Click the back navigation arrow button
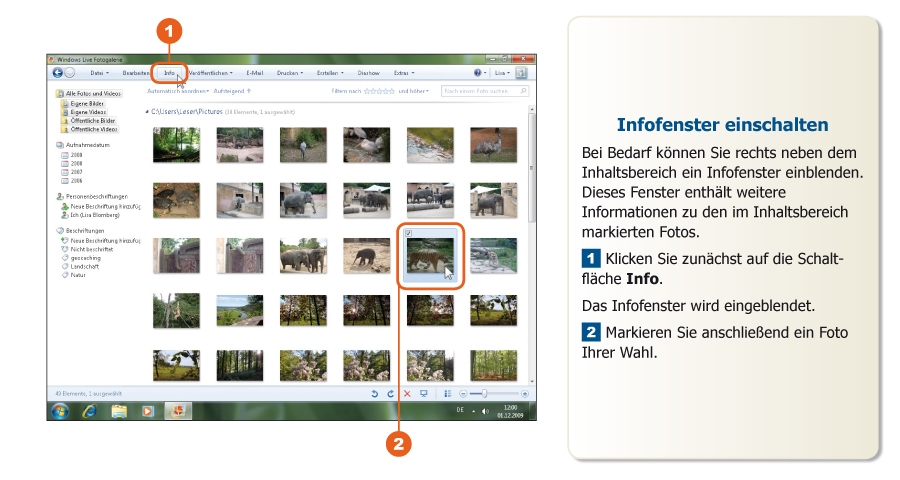The image size is (900, 480). point(57,73)
